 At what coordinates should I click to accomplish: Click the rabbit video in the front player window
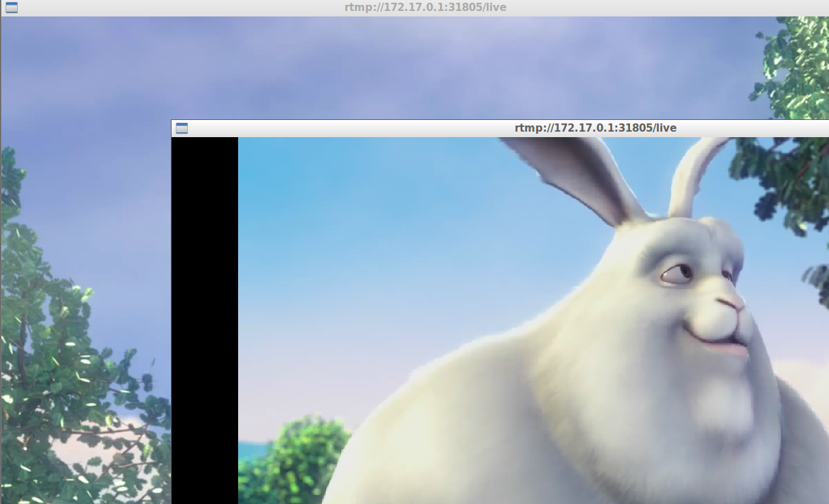(533, 320)
